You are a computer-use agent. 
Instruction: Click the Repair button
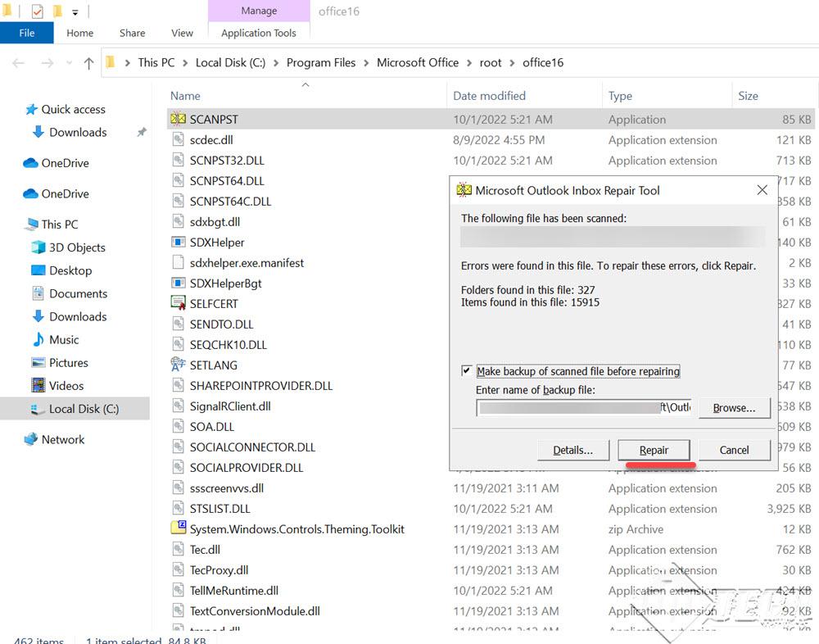[x=654, y=450]
